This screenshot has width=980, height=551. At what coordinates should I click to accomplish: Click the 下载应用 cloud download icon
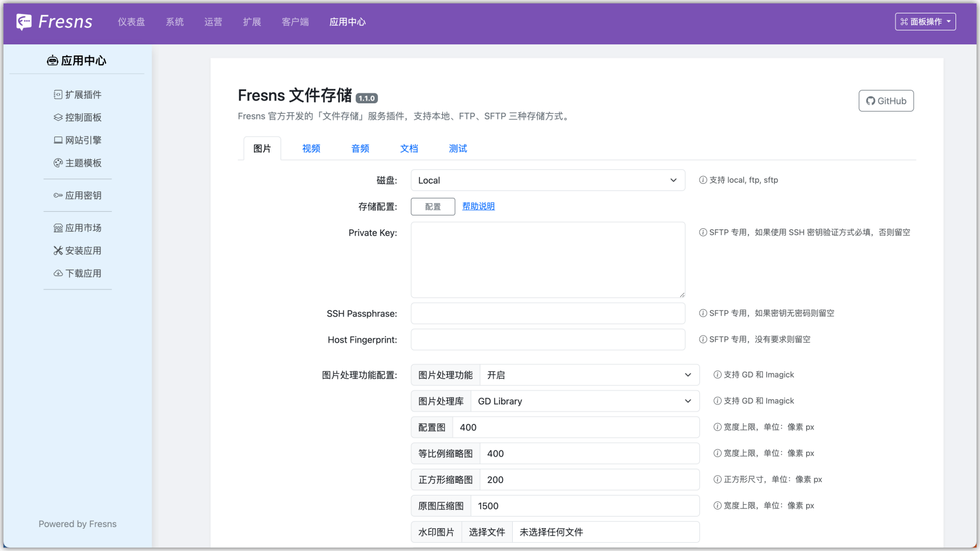click(x=58, y=273)
